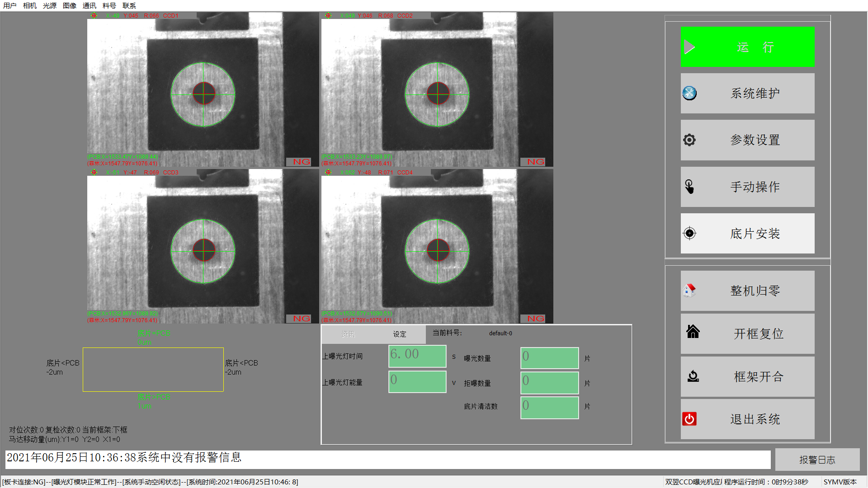Click the 曝光数量 count field
This screenshot has height=488, width=868.
pyautogui.click(x=549, y=358)
